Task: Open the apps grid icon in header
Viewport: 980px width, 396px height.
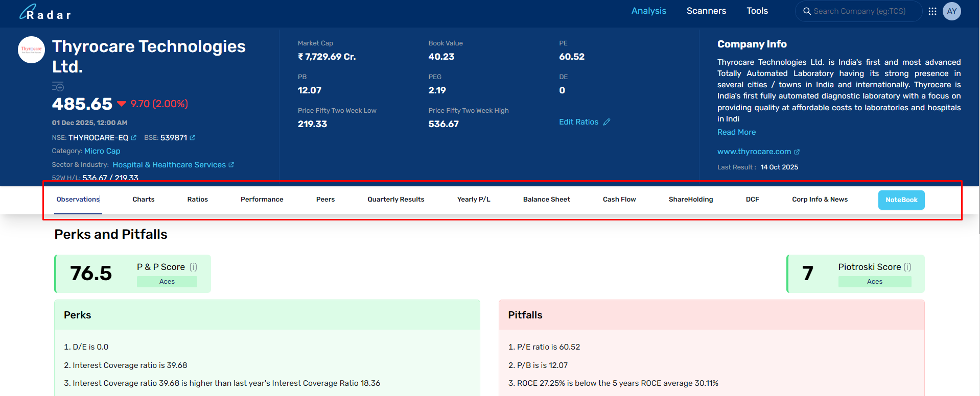Action: pyautogui.click(x=932, y=11)
